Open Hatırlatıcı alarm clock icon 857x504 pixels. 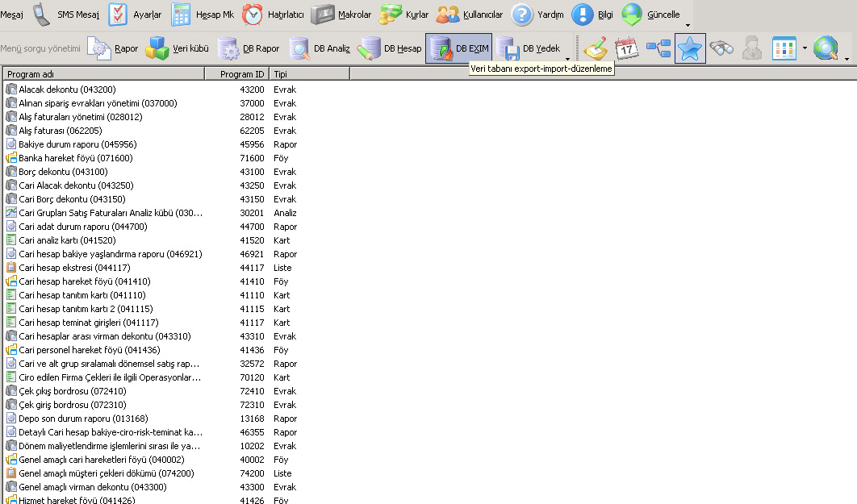[x=252, y=15]
